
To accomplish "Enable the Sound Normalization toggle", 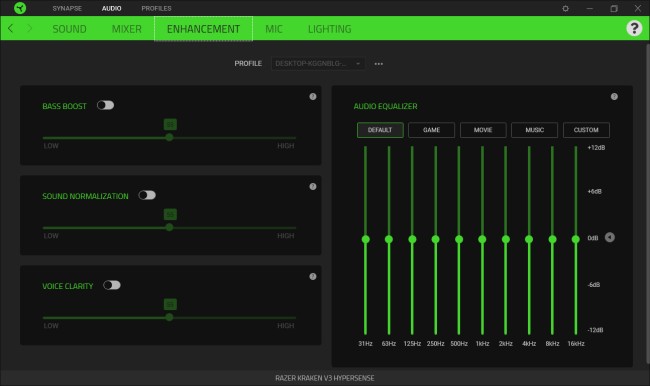I will pyautogui.click(x=147, y=195).
